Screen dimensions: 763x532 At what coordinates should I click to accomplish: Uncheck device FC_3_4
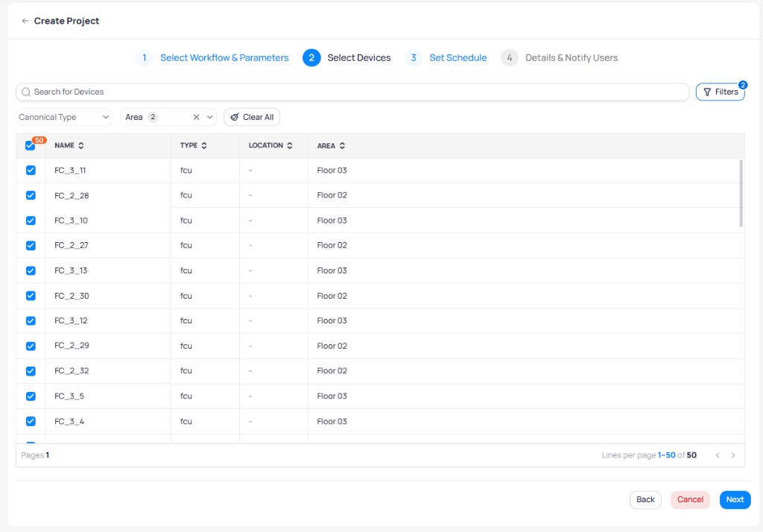31,421
